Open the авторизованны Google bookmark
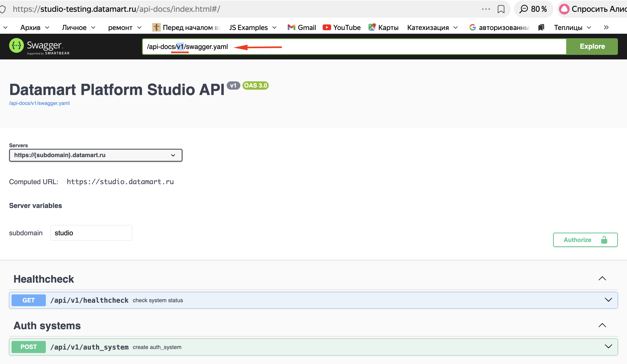Screen dimensions: 627x364 point(499,28)
